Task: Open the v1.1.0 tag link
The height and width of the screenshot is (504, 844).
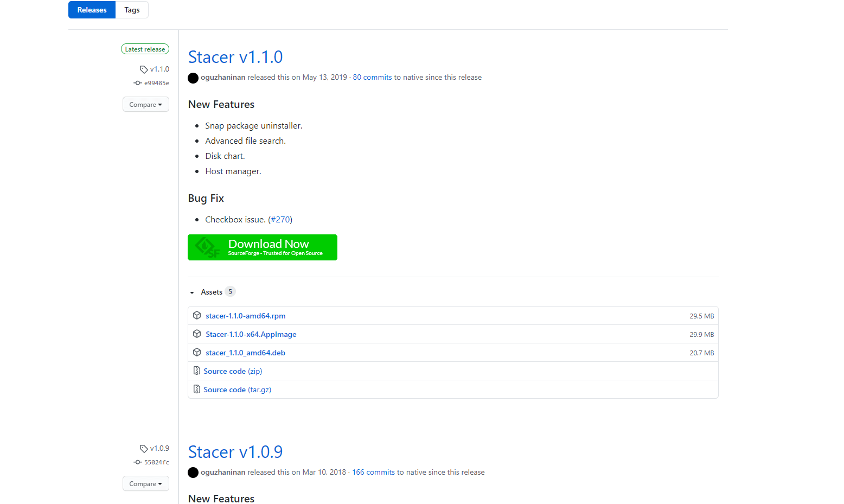Action: coord(159,69)
